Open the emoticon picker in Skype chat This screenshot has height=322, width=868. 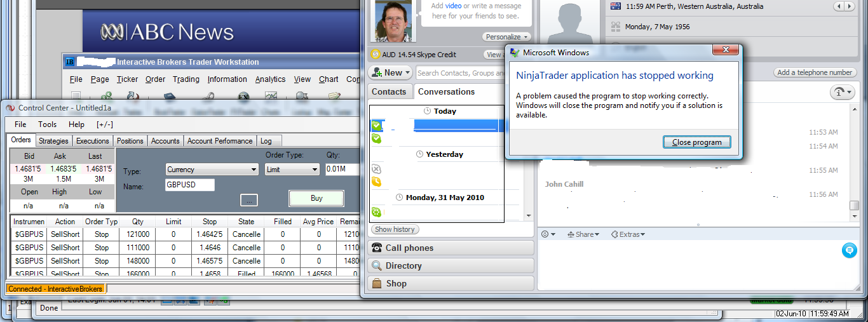[548, 234]
